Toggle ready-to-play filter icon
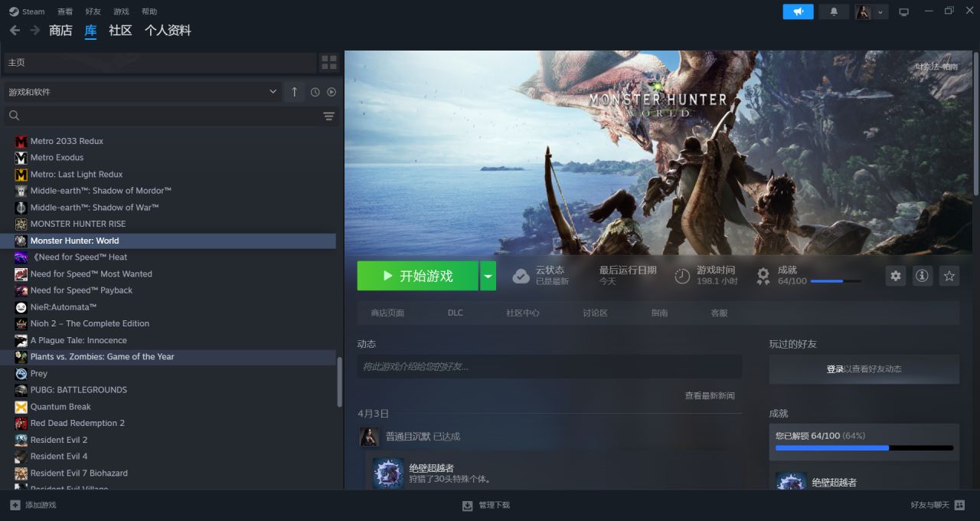The height and width of the screenshot is (521, 980). click(x=332, y=92)
